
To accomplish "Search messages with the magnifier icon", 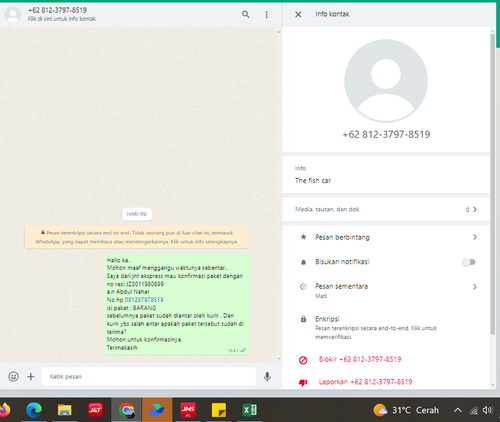I will [246, 14].
